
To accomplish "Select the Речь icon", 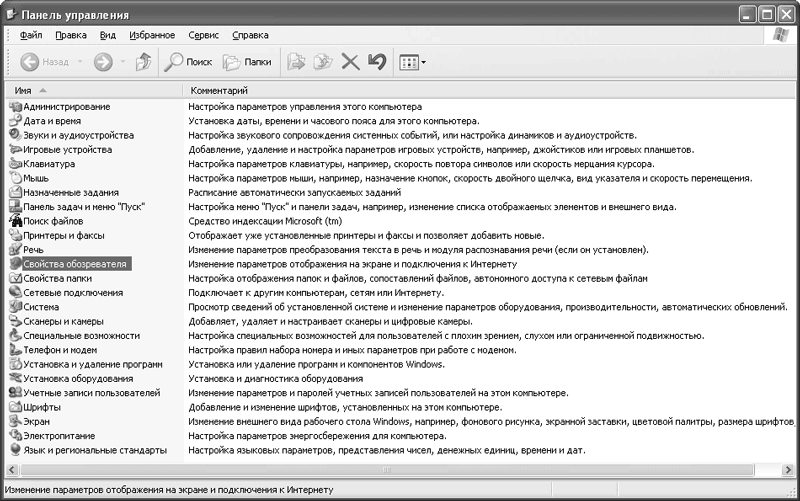I will point(15,249).
